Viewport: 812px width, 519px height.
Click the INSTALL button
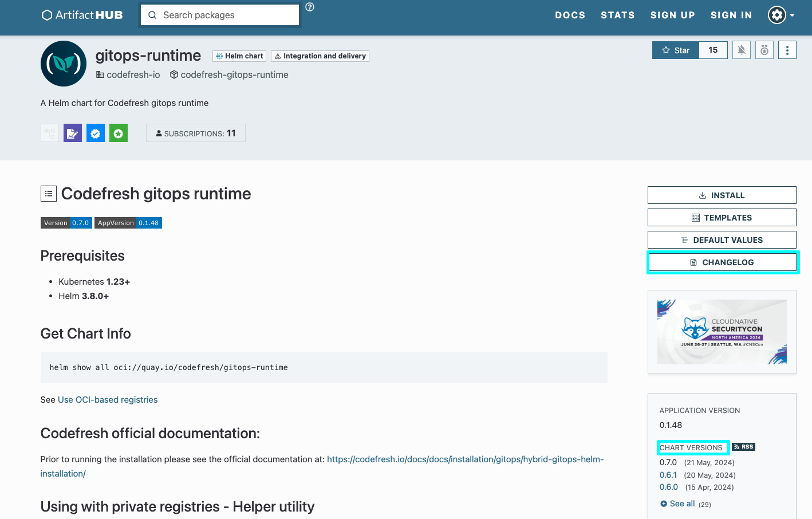coord(722,195)
